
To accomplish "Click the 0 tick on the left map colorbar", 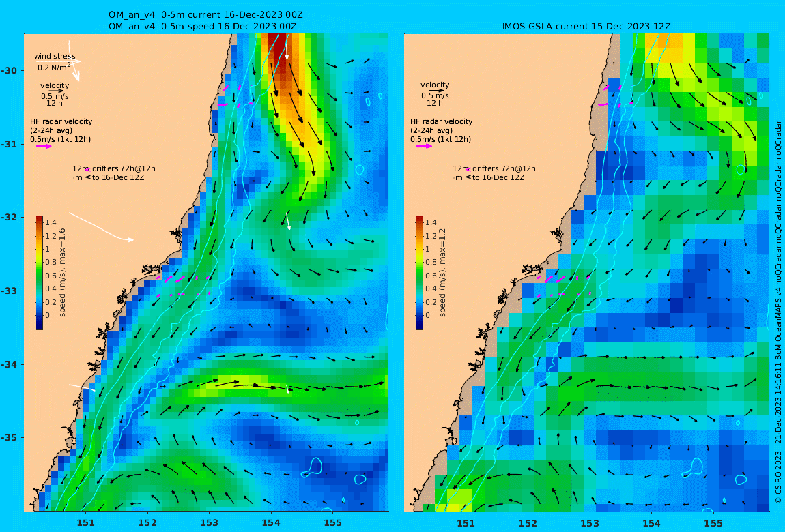I will (48, 315).
